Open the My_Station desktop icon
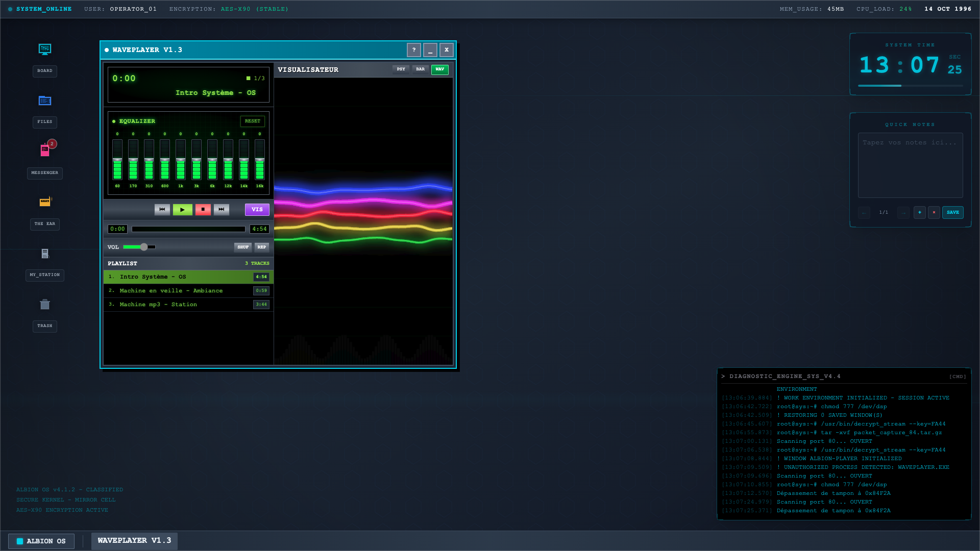This screenshot has width=980, height=551. point(45,254)
